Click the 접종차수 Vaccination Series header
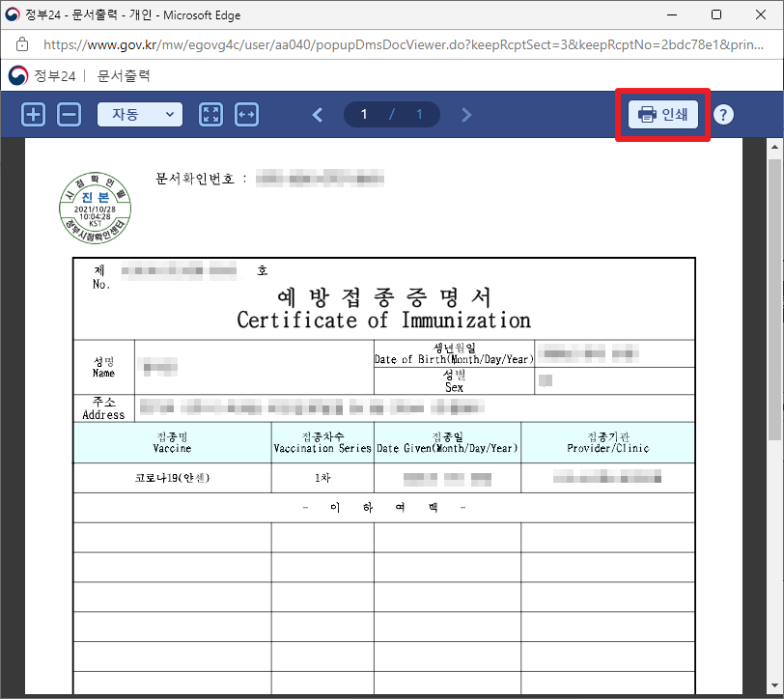Image resolution: width=784 pixels, height=699 pixels. pyautogui.click(x=322, y=442)
